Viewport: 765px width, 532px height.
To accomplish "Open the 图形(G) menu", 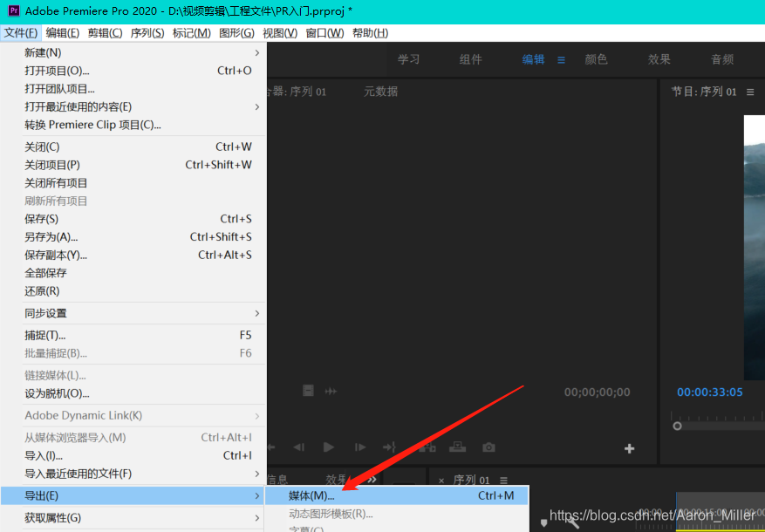I will [236, 33].
